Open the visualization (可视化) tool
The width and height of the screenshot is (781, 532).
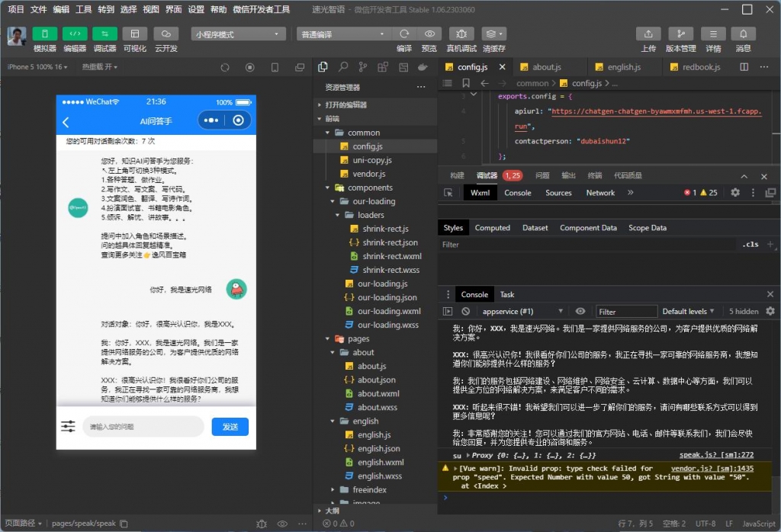click(135, 34)
